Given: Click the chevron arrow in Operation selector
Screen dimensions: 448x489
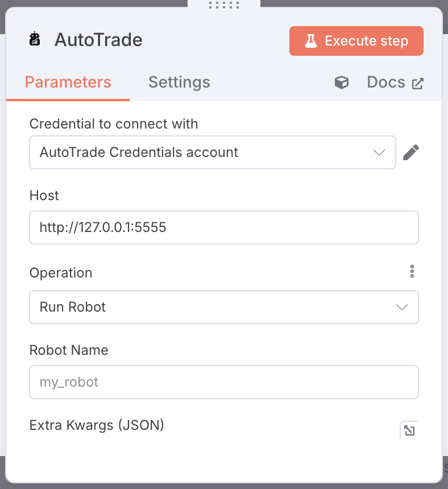Looking at the screenshot, I should click(401, 307).
